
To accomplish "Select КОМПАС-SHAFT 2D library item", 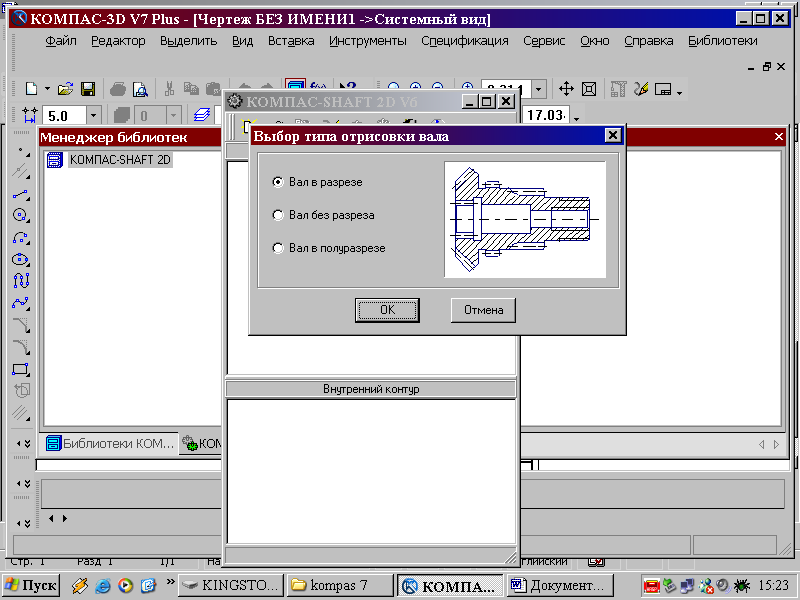I will click(x=120, y=160).
